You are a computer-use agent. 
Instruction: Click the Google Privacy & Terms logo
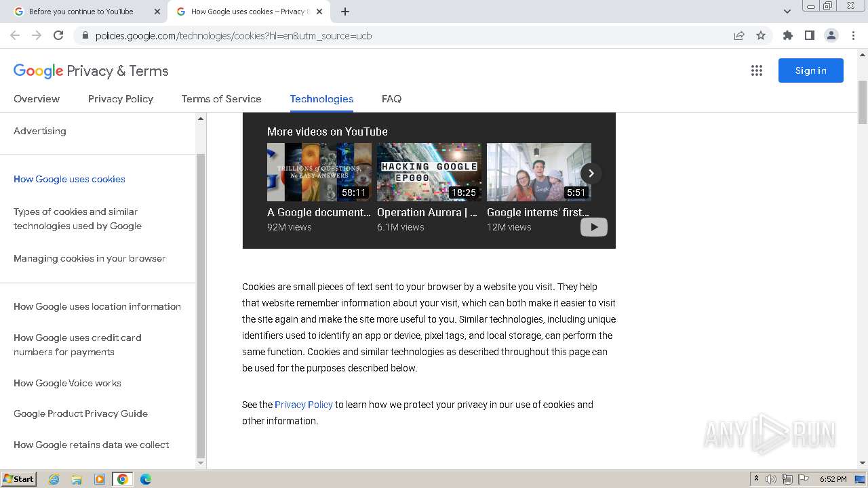click(x=91, y=71)
